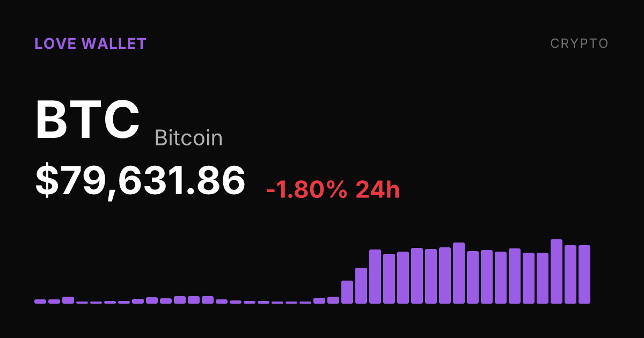Select the $79,631.86 price value
This screenshot has width=644, height=338.
pos(141,181)
